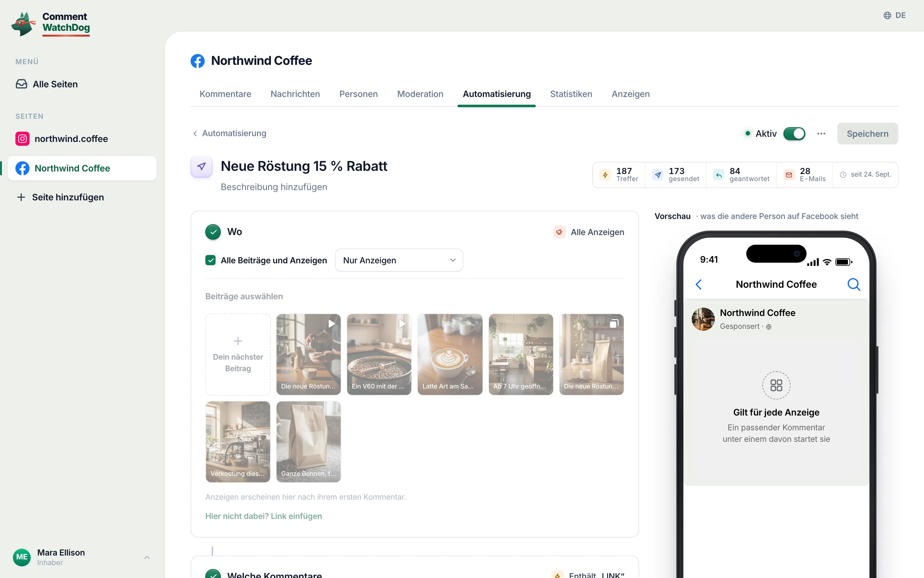Image resolution: width=924 pixels, height=578 pixels.
Task: Click the Speichern button
Action: click(868, 134)
